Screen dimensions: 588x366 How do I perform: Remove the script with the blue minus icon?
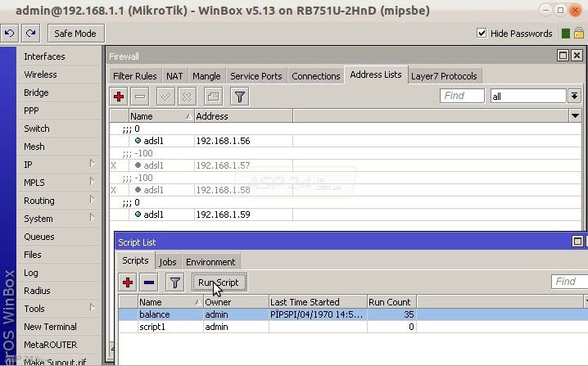pos(149,282)
